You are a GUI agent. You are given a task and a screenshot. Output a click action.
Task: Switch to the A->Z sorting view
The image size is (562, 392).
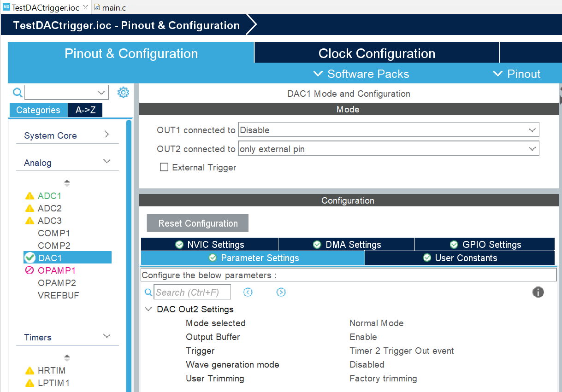[85, 110]
